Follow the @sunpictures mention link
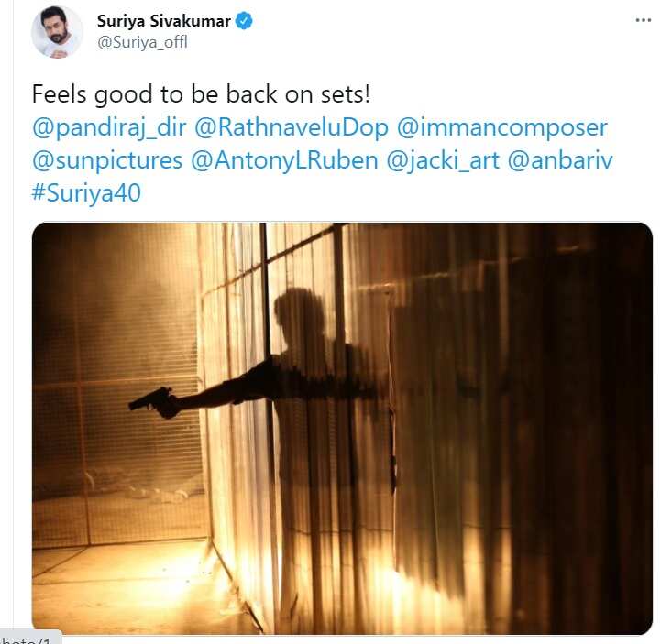This screenshot has width=672, height=644. tap(107, 160)
